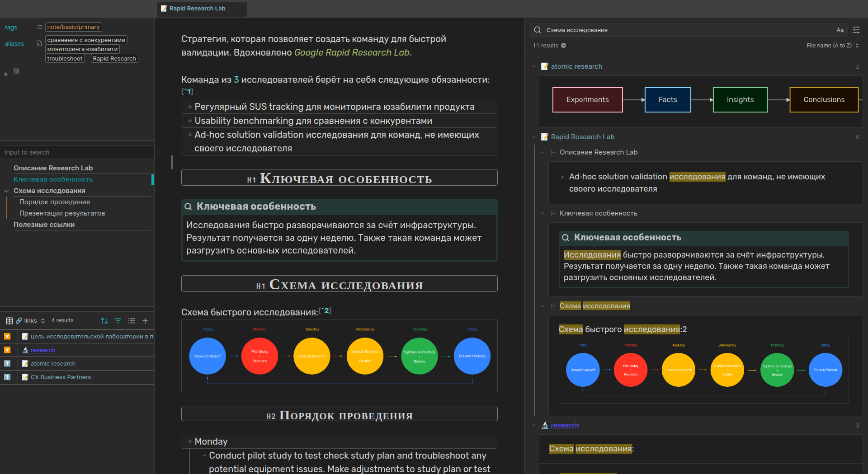The image size is (868, 474).
Task: Click the table view icon beside links
Action: [9, 321]
